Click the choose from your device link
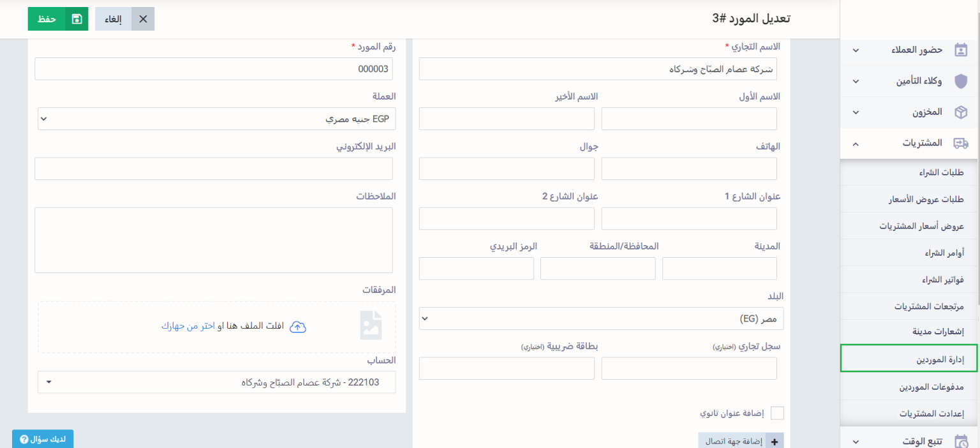The width and height of the screenshot is (980, 448). pyautogui.click(x=188, y=326)
